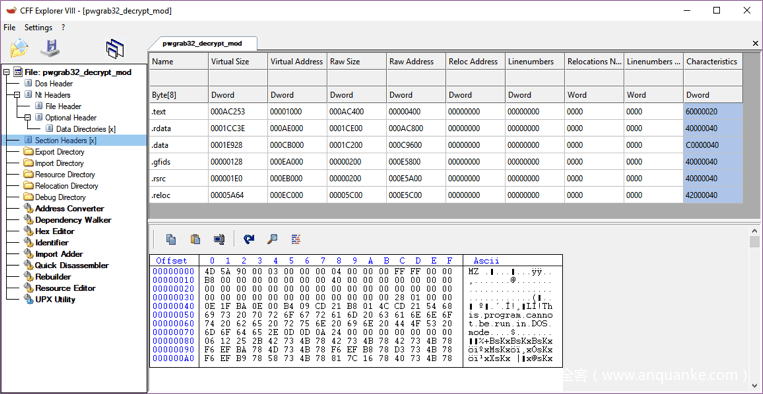The image size is (763, 394).
Task: Click Characteristics value 60000020 for .text
Action: tap(713, 112)
